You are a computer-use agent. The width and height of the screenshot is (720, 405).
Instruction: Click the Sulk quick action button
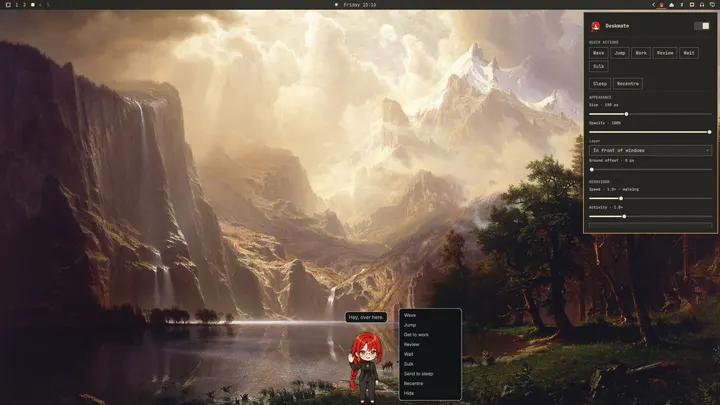pyautogui.click(x=598, y=66)
